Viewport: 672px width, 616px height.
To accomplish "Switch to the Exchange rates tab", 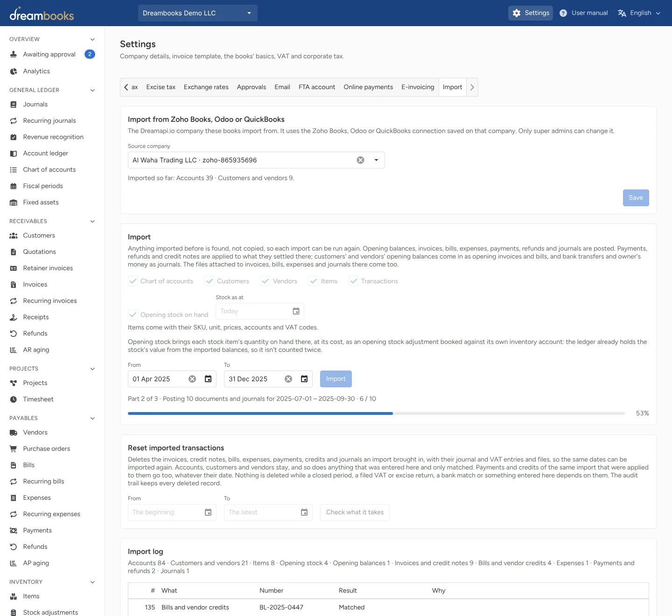I will coord(206,87).
